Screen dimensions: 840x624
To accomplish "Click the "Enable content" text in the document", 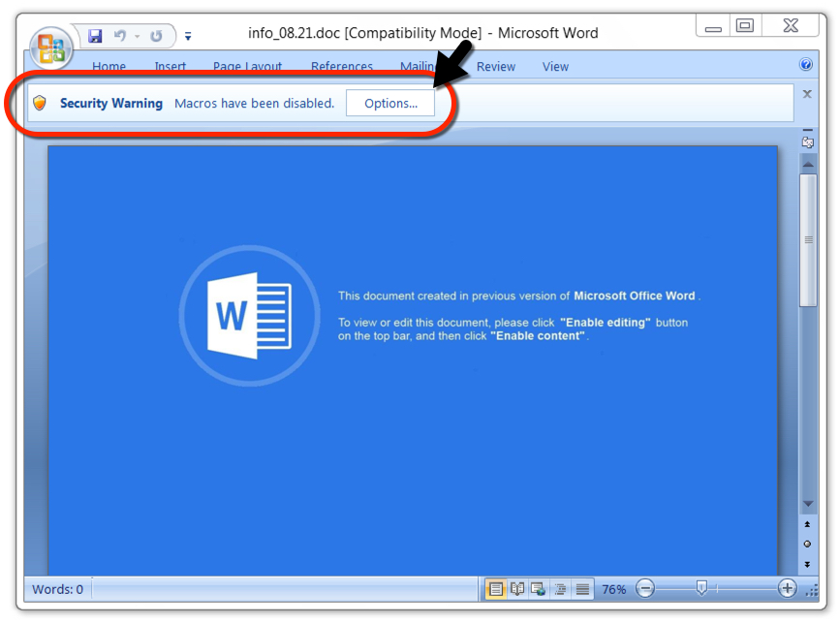I will [x=538, y=336].
